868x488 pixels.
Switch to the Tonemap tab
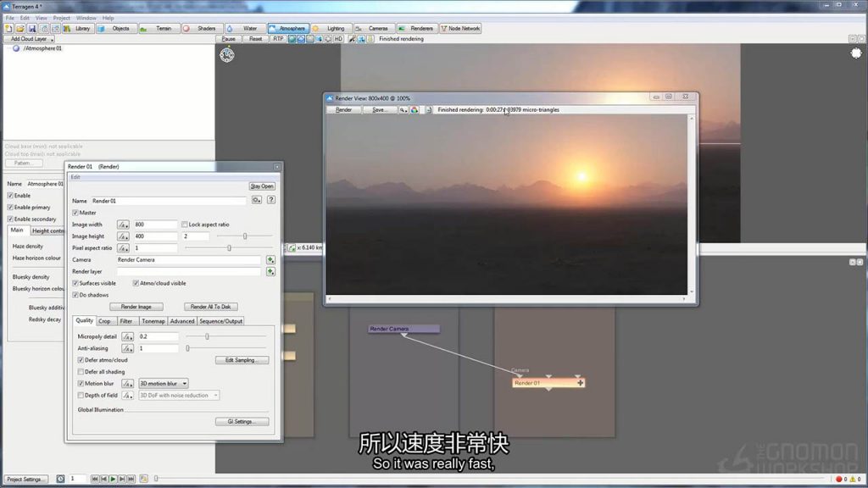[x=153, y=321]
